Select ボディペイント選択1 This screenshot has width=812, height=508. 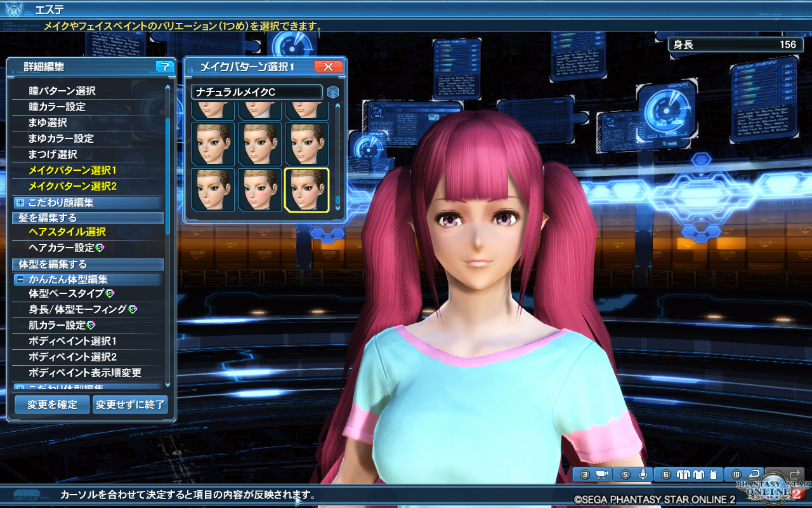[88, 341]
